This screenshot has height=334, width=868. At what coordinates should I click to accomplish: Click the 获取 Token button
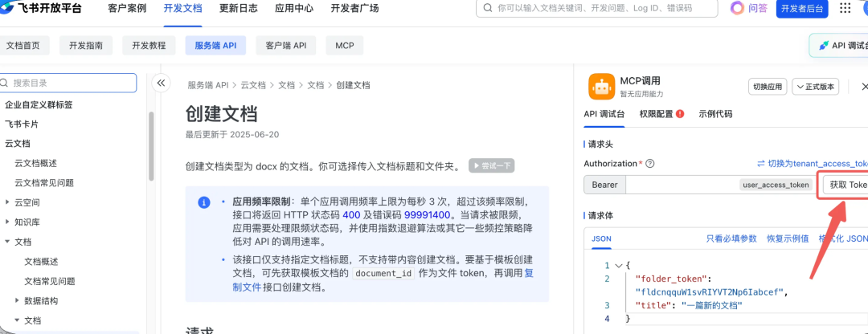[x=845, y=185]
